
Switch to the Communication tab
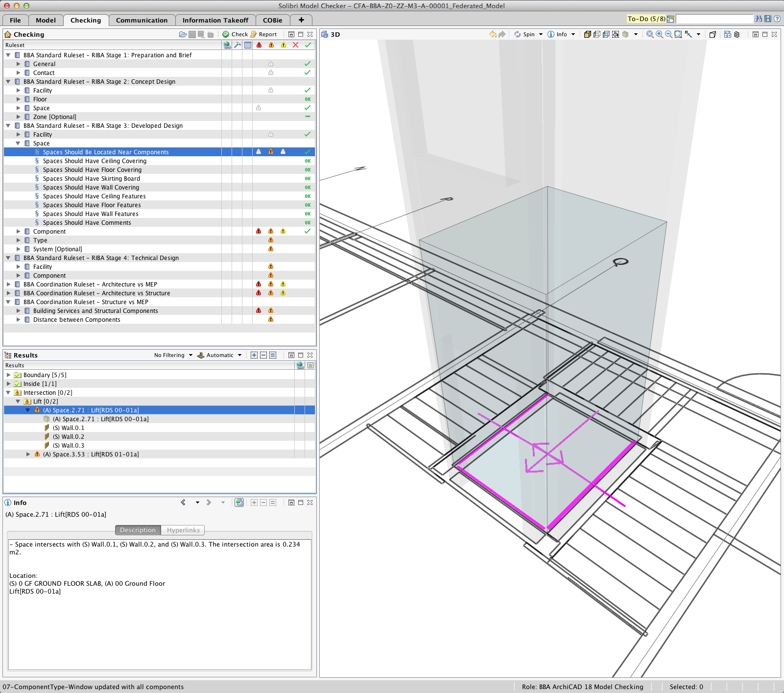click(142, 20)
